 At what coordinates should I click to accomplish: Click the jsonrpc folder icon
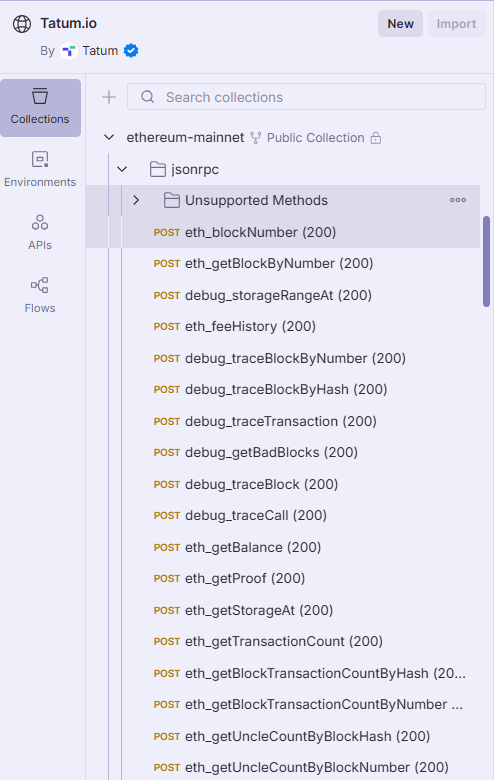[158, 170]
